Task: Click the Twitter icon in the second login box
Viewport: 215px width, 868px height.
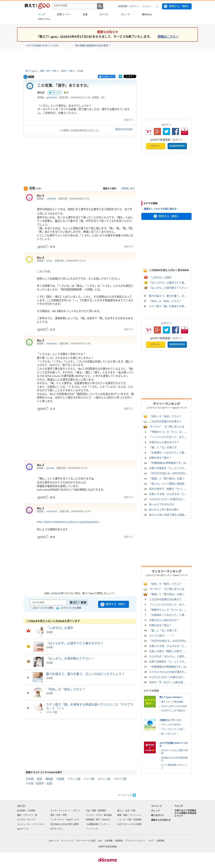Action: 166,330
